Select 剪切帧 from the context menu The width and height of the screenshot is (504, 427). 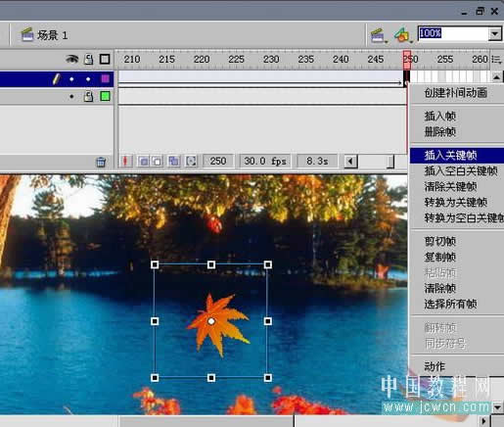[x=440, y=241]
